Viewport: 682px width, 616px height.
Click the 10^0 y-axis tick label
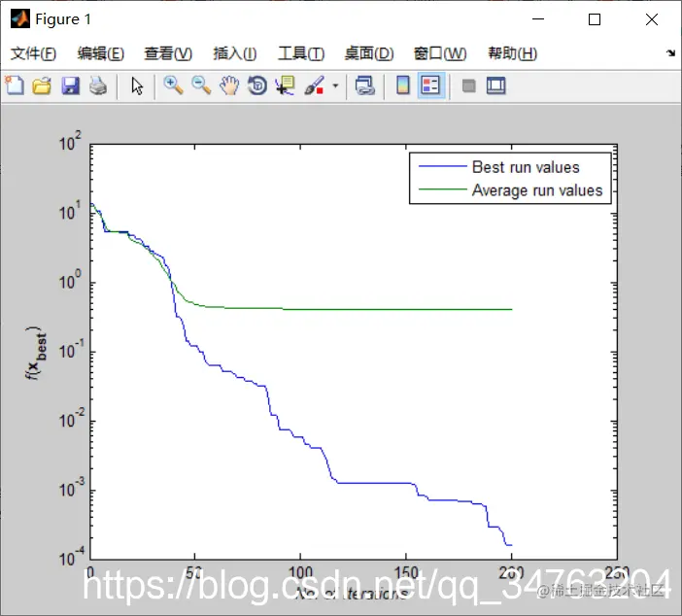[70, 279]
